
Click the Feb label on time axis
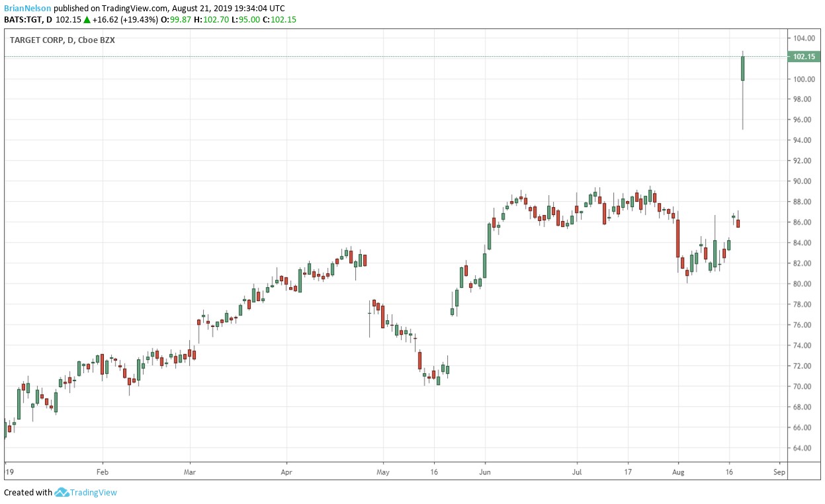coord(103,472)
